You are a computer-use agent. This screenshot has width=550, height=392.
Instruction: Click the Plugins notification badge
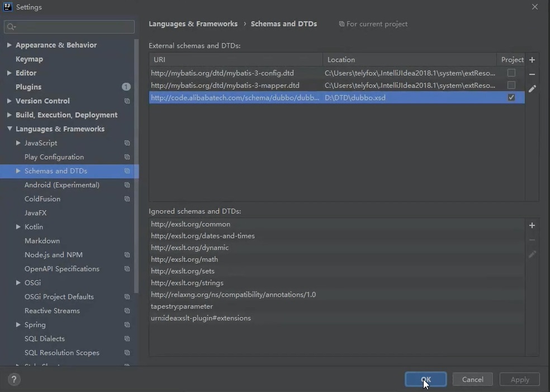[126, 87]
